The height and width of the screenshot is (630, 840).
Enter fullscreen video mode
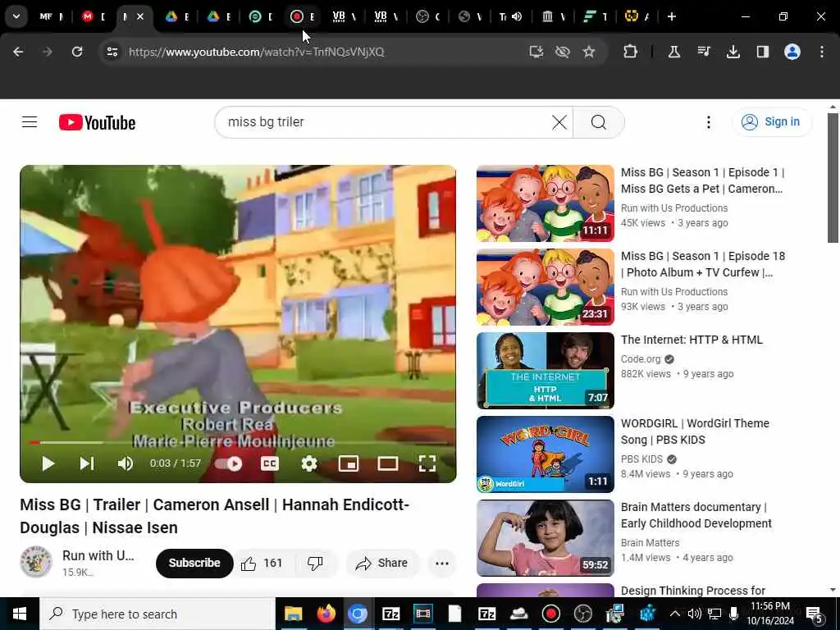click(427, 463)
